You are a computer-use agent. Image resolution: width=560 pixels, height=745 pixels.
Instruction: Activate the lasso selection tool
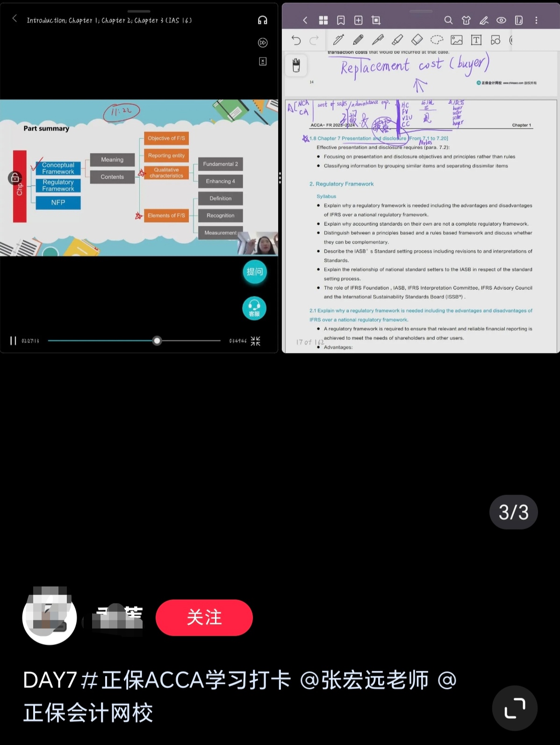[437, 40]
